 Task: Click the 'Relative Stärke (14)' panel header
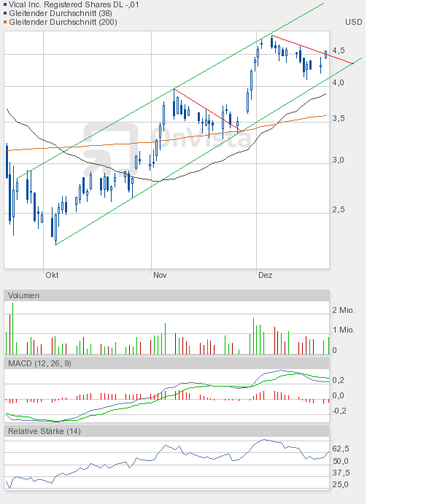pyautogui.click(x=166, y=431)
